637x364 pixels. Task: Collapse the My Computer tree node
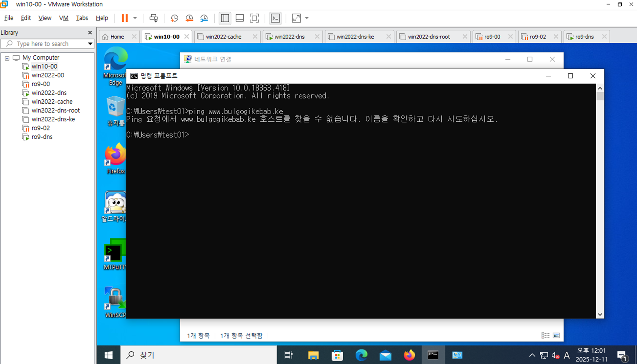(7, 58)
